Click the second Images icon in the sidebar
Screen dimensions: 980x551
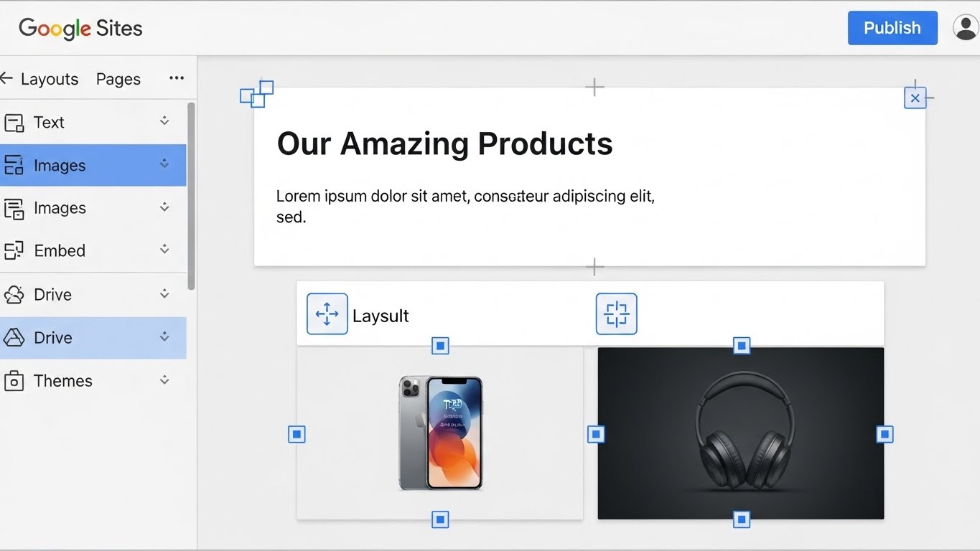tap(16, 208)
